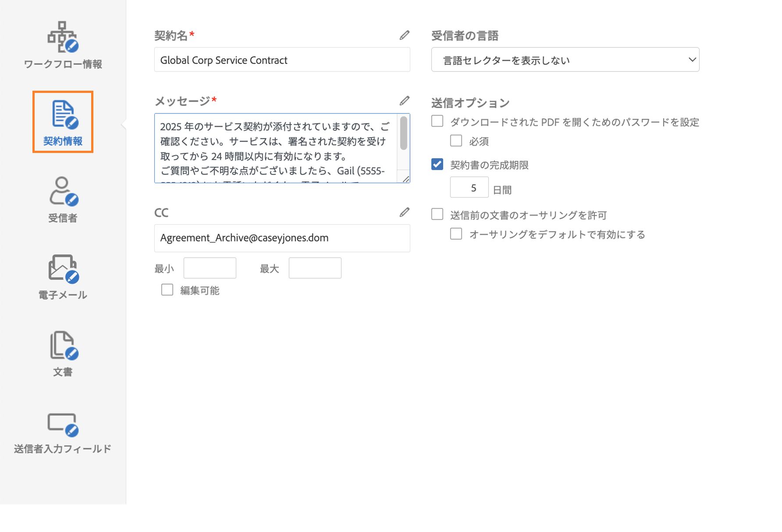This screenshot has height=532, width=782.
Task: Click the 最小 input box
Action: point(210,268)
